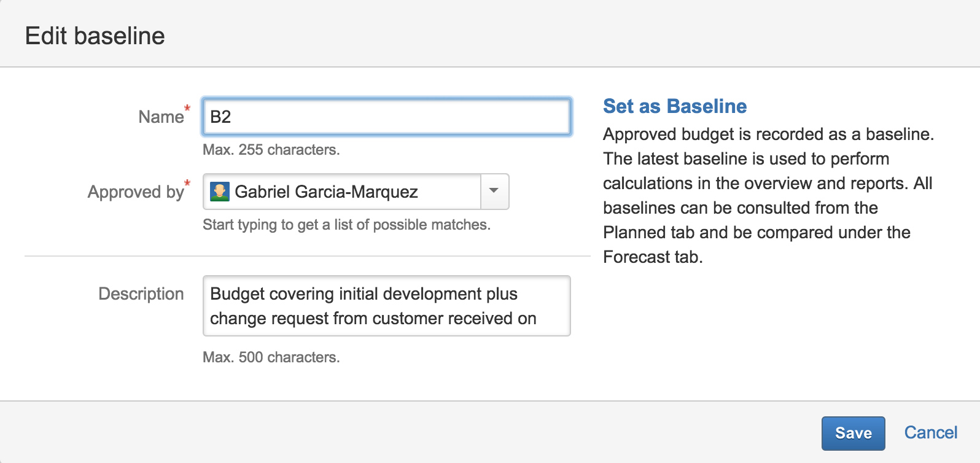The image size is (980, 463).
Task: Click the user avatar icon beside Gabriel Garcia-Marquez
Action: coord(219,192)
